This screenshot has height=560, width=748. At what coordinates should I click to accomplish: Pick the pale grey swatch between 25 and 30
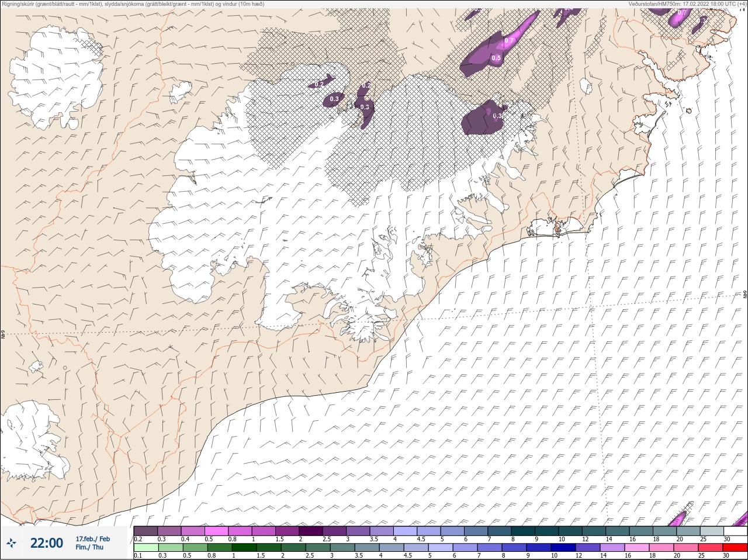[x=712, y=531]
